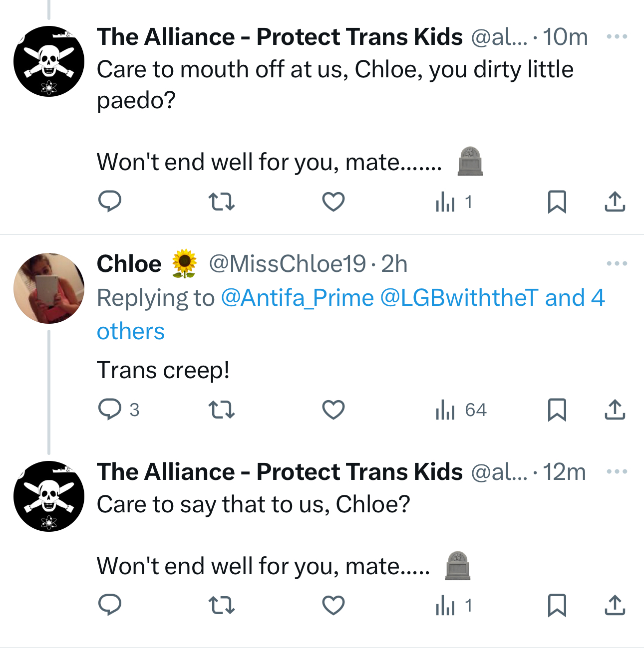The height and width of the screenshot is (653, 644).
Task: Bookmark the 12m-old Alliance tweet
Action: click(557, 606)
